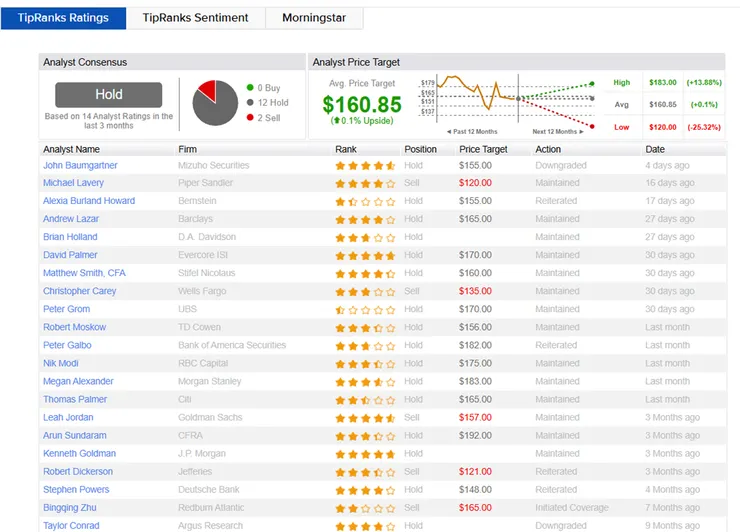Click the Mizuho Securities firm name

pyautogui.click(x=213, y=165)
